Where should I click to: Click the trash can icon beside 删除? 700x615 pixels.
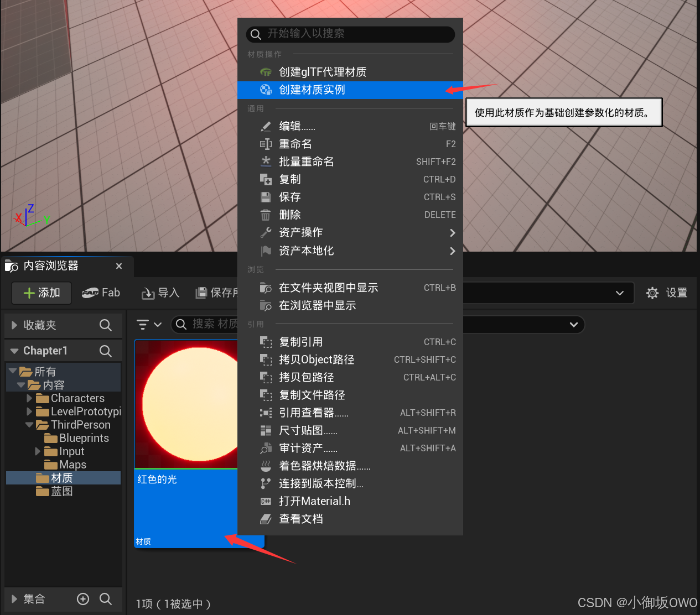(x=266, y=215)
